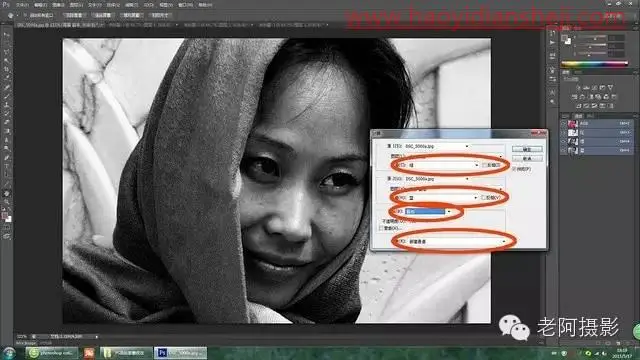Click Print Size options button

click(160, 15)
